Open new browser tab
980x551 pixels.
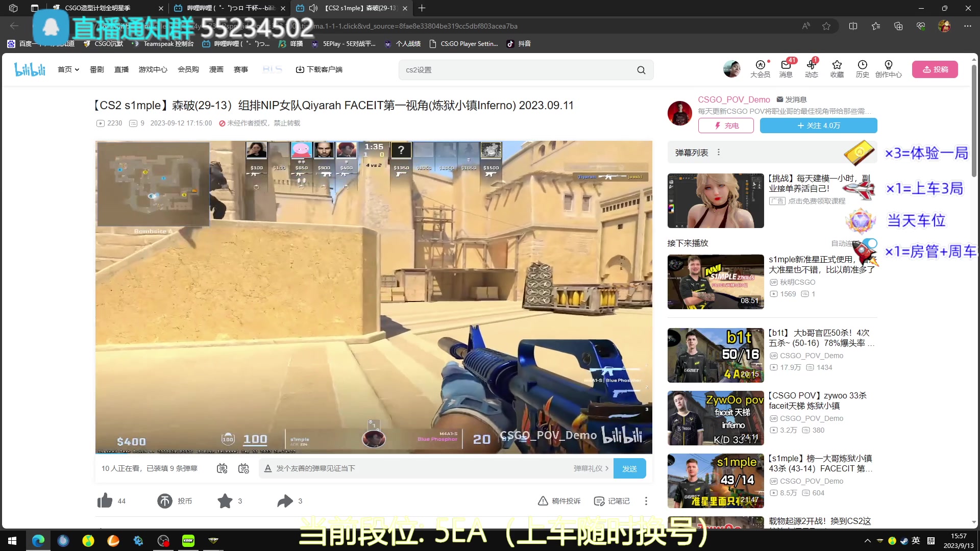[422, 8]
